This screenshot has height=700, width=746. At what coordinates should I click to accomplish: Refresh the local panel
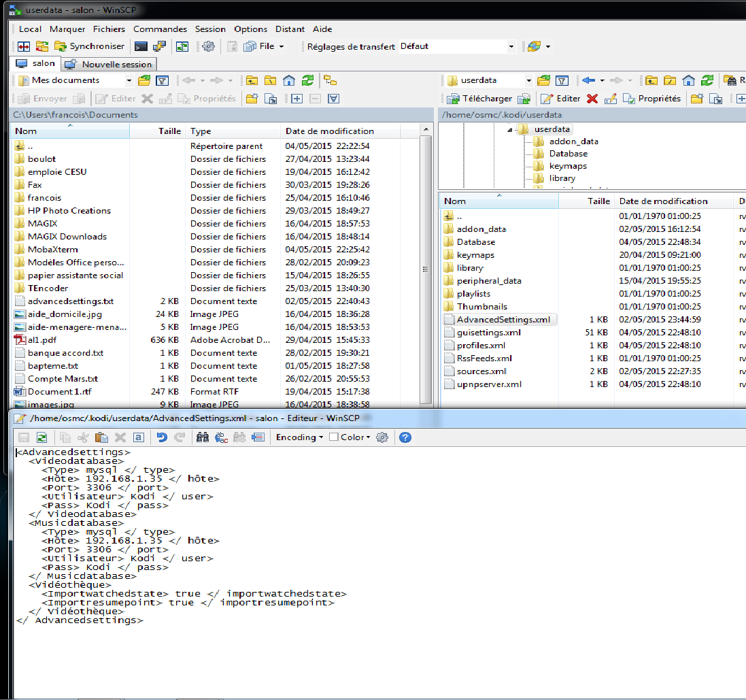pyautogui.click(x=308, y=80)
